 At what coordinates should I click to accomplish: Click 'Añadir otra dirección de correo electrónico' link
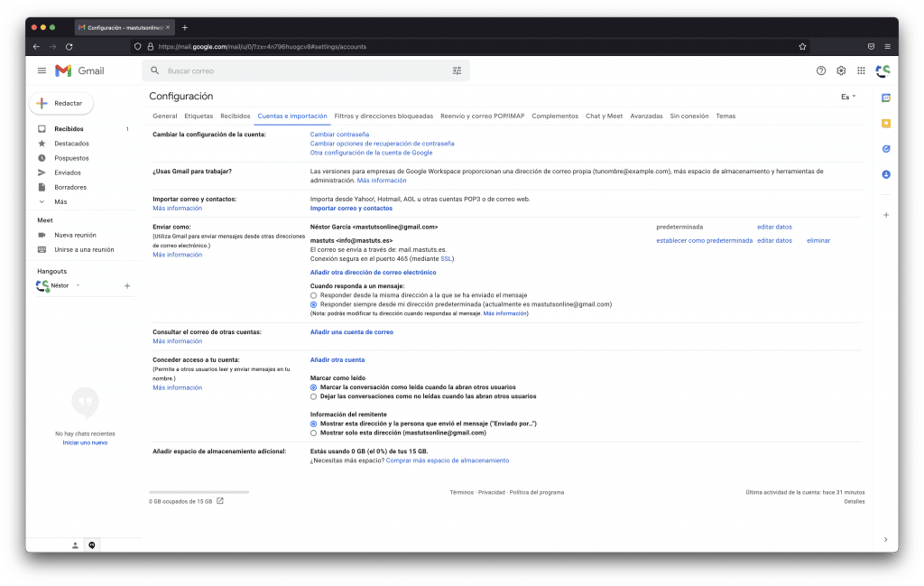[x=373, y=272]
